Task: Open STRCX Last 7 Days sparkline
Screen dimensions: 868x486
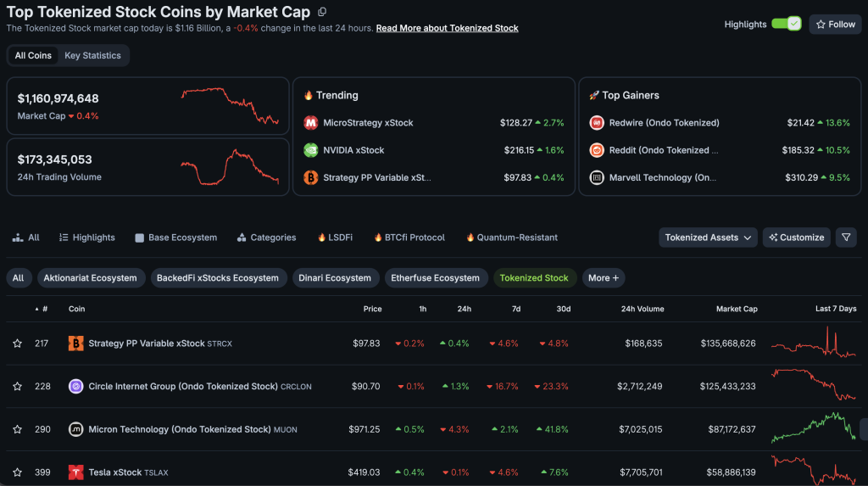Action: coord(813,343)
